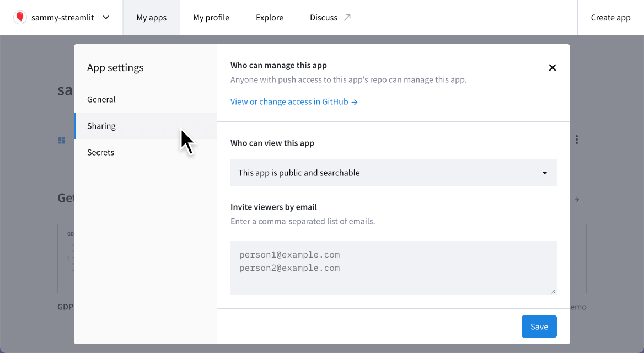Open View or change access in GitHub
The image size is (644, 353).
point(289,101)
